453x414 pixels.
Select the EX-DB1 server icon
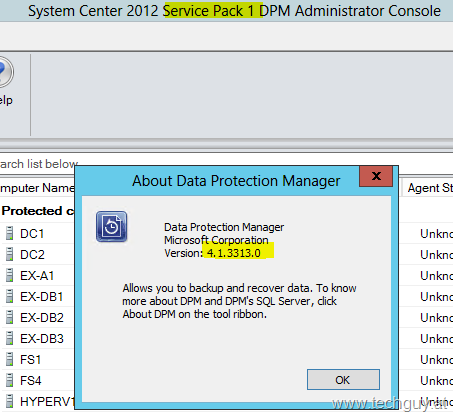tap(10, 296)
